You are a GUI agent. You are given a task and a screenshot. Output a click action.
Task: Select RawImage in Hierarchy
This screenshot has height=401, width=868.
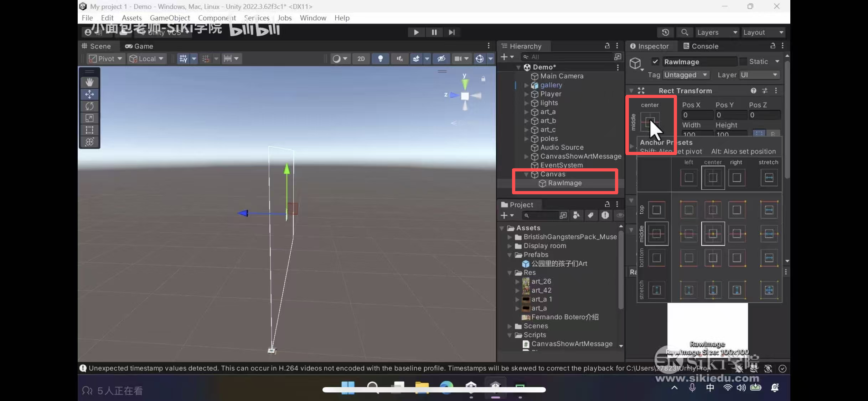click(x=565, y=183)
